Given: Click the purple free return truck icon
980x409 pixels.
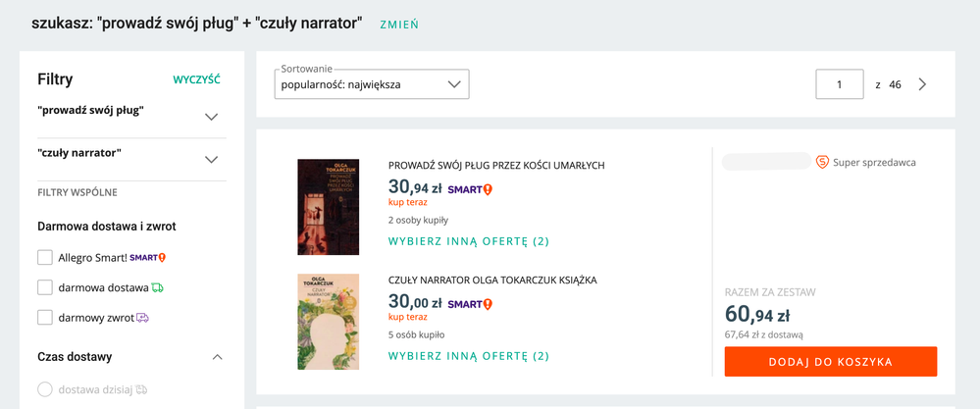Looking at the screenshot, I should click(143, 318).
